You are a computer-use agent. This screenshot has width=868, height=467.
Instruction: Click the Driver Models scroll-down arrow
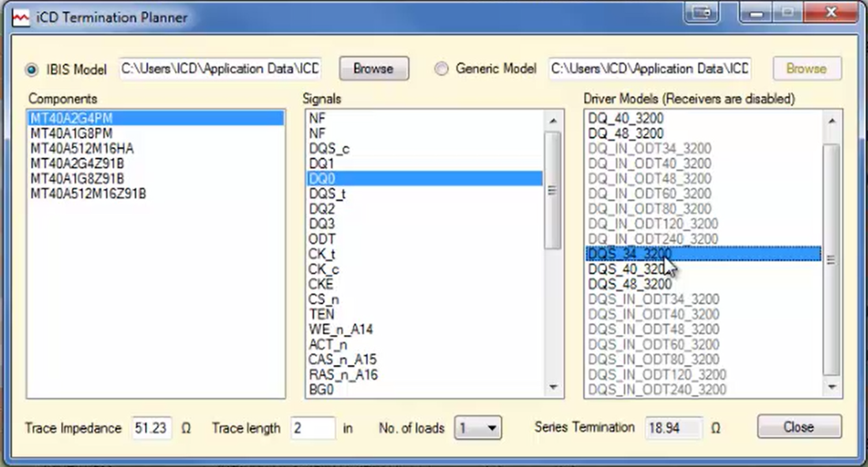tap(832, 387)
